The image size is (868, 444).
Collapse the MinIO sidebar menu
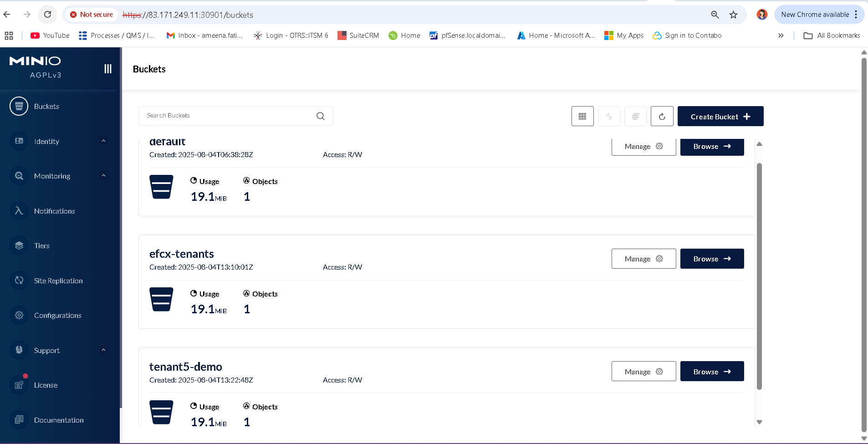pyautogui.click(x=108, y=69)
